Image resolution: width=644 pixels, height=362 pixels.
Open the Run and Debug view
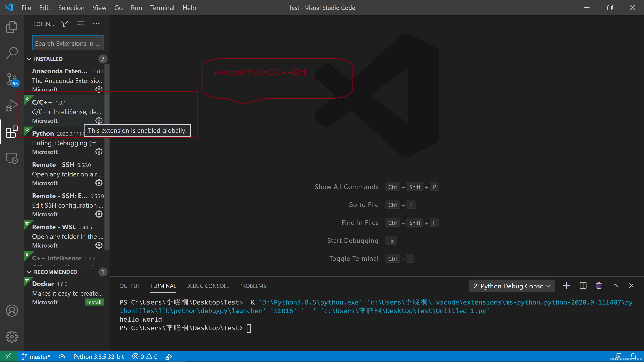click(12, 105)
